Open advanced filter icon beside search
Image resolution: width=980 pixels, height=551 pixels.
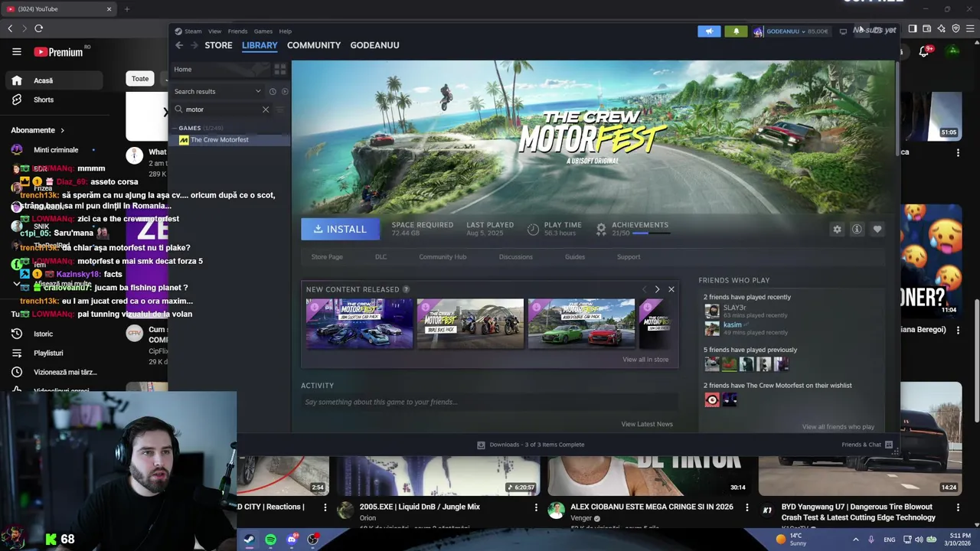click(x=280, y=109)
